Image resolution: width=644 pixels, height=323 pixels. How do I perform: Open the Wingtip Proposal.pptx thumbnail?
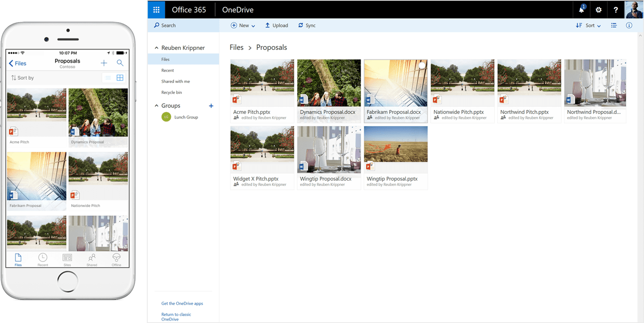coord(396,144)
